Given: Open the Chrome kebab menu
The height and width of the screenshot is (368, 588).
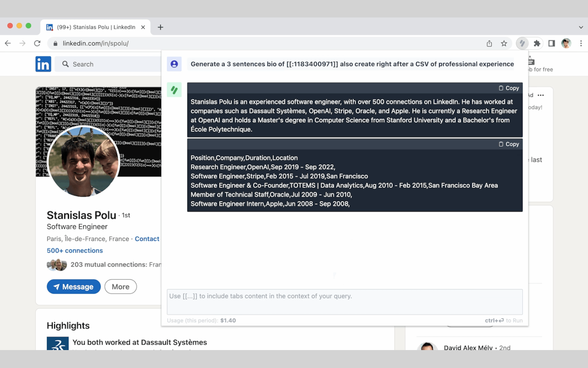Looking at the screenshot, I should click(581, 43).
